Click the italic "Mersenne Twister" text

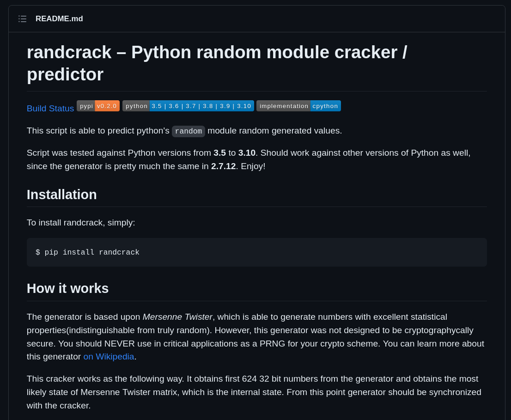pyautogui.click(x=177, y=317)
